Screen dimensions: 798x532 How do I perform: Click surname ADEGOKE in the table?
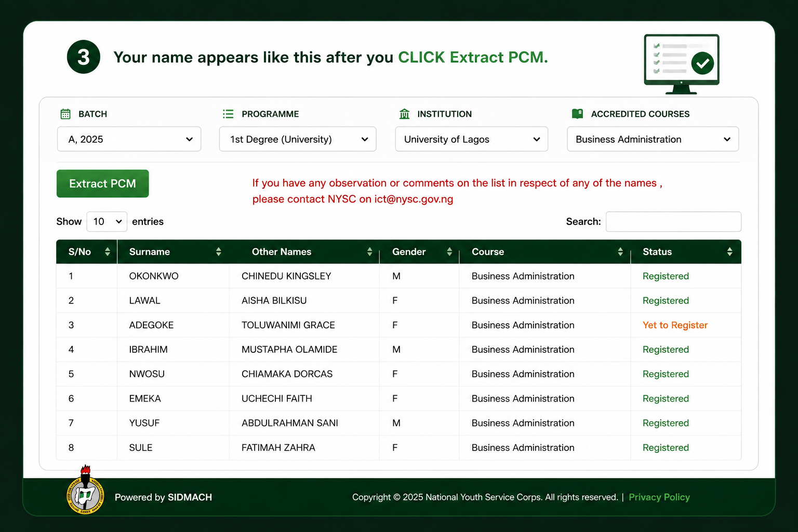pos(152,325)
